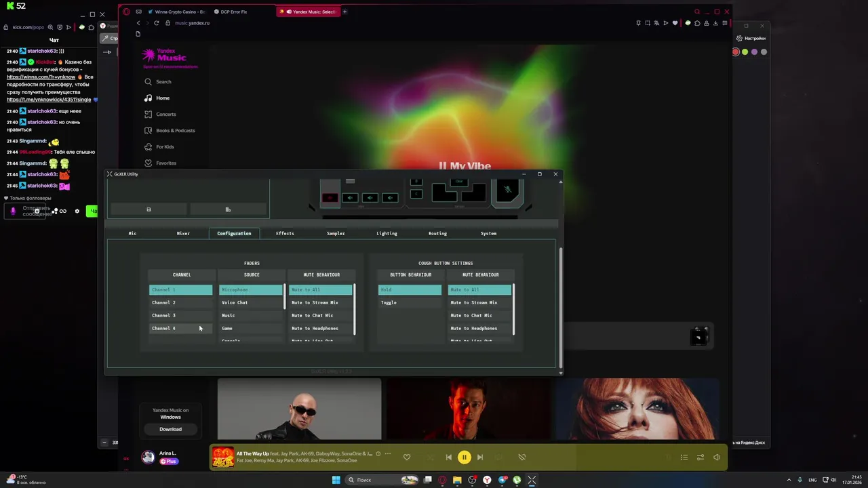Select Channel 4 in faders list
The height and width of the screenshot is (488, 868).
[x=180, y=329]
